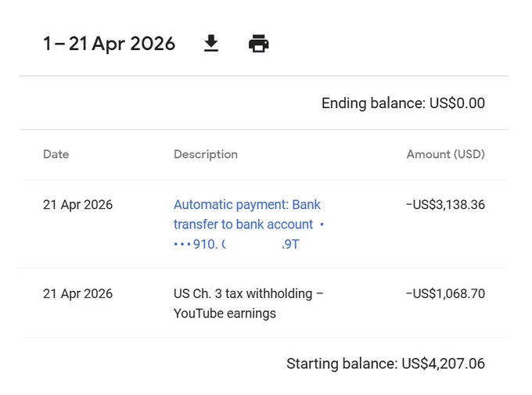This screenshot has height=395, width=532.
Task: Open the Automatic payment bank transfer link
Action: pos(249,224)
